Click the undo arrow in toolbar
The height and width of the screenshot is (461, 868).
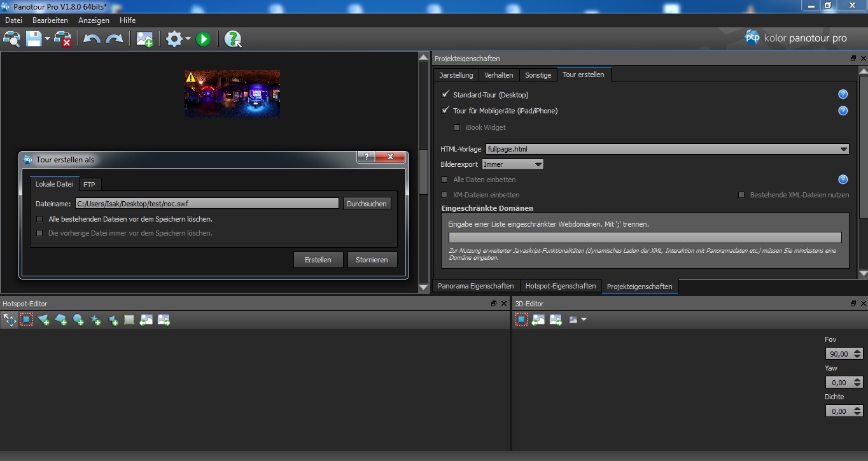click(92, 39)
